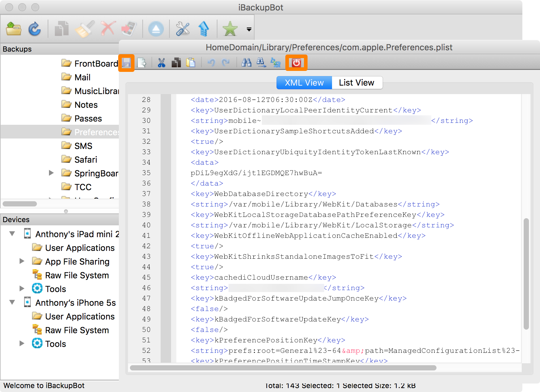Click the XML editor vertical scrollbar
Image resolution: width=540 pixels, height=392 pixels.
pos(526,274)
